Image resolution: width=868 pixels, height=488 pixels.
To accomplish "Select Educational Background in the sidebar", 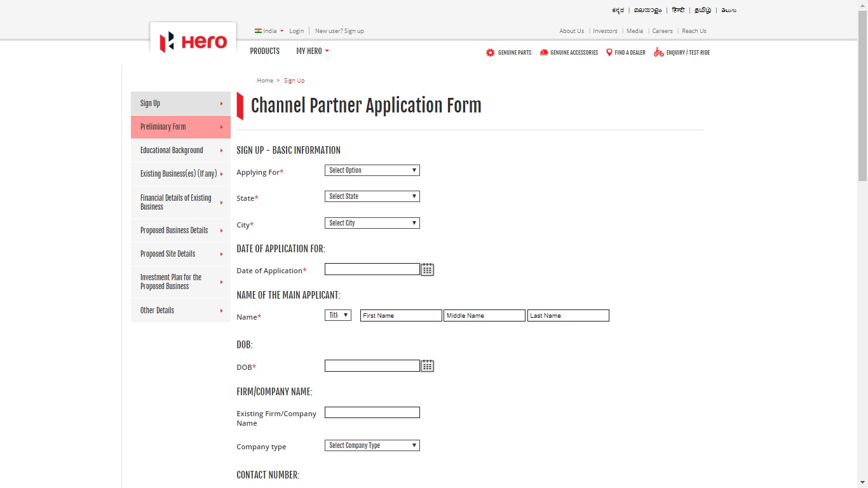I will coord(172,150).
